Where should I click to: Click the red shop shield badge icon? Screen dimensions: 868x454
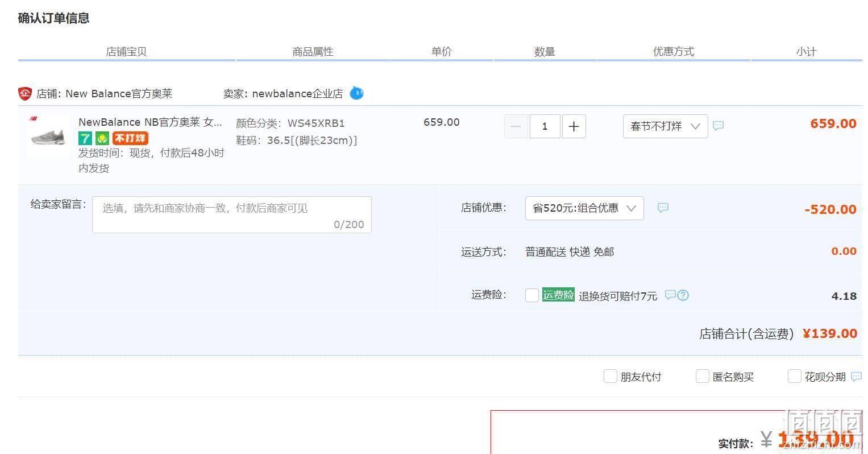(25, 94)
